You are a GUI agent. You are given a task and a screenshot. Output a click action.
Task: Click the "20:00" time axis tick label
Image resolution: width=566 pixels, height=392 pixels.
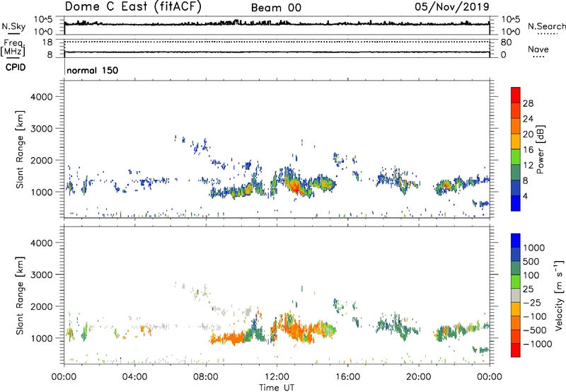(x=419, y=377)
